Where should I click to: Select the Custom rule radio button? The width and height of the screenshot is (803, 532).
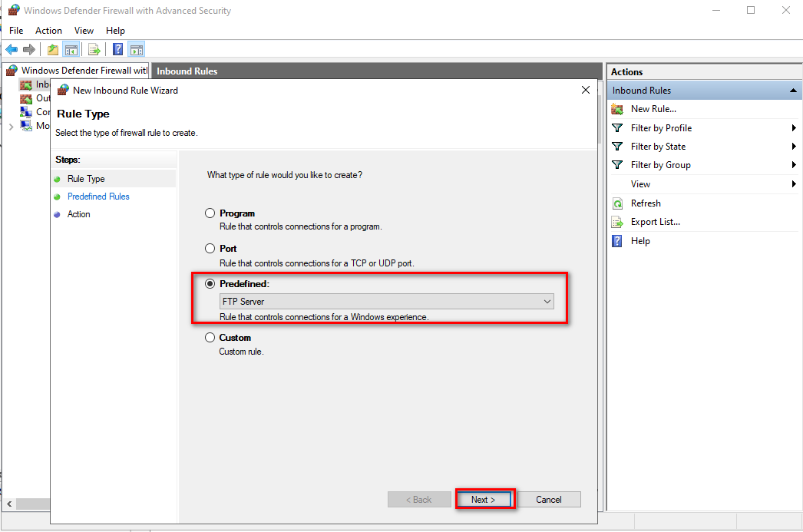pos(210,338)
